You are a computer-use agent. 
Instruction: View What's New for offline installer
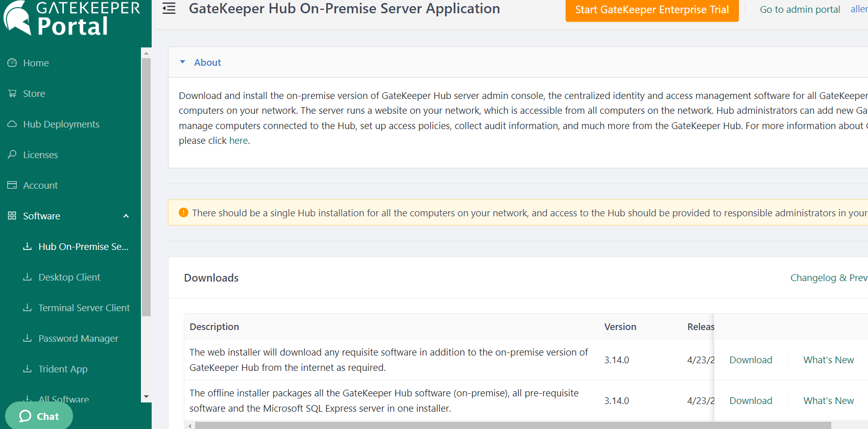click(828, 401)
